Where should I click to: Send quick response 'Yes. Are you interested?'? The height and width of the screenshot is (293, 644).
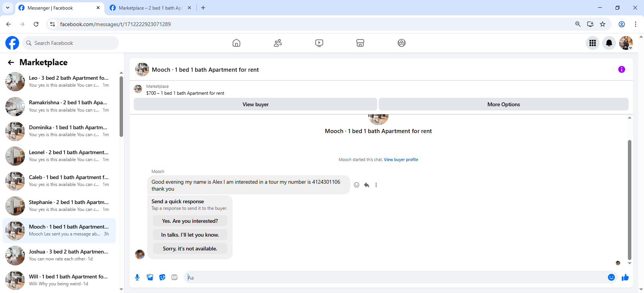190,221
